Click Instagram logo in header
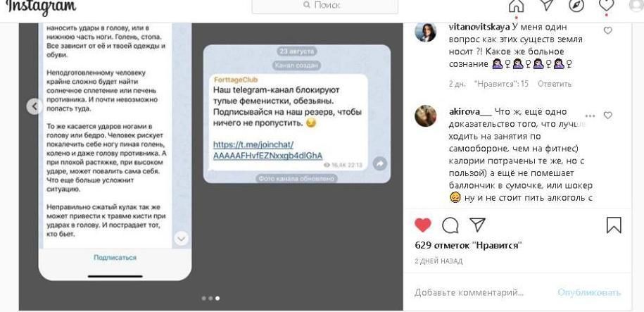The height and width of the screenshot is (312, 644). click(x=41, y=6)
